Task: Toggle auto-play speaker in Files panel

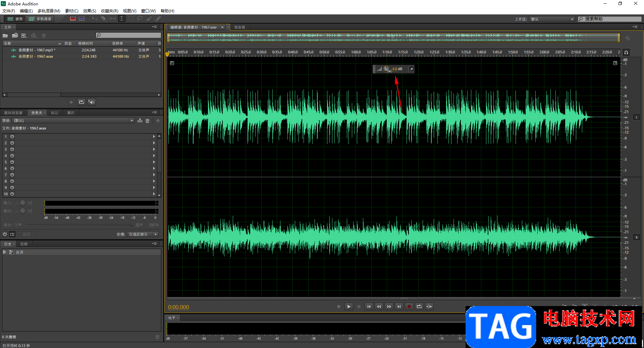Action: tap(92, 102)
